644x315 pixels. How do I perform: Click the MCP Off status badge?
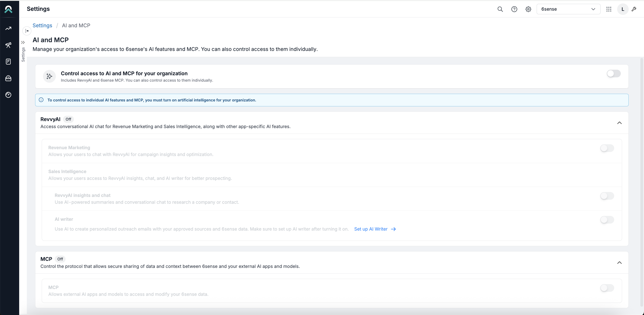60,259
